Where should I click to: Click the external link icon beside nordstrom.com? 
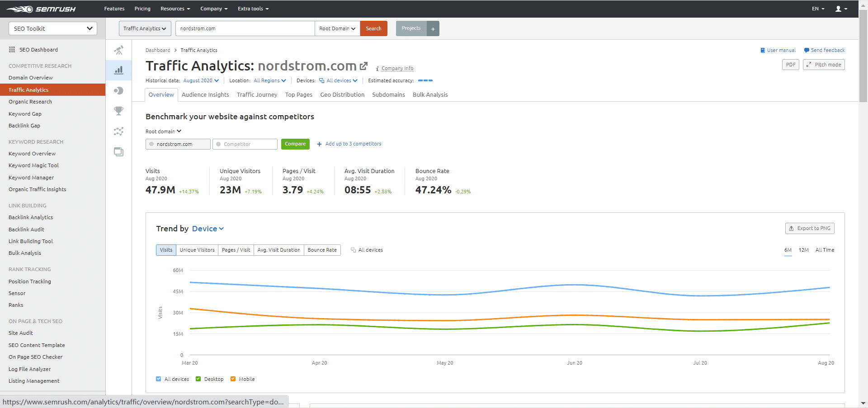(363, 66)
